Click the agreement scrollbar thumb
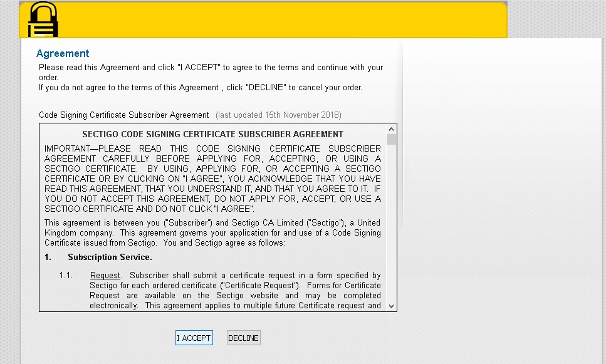Screen dimensions: 606x364 [391, 140]
